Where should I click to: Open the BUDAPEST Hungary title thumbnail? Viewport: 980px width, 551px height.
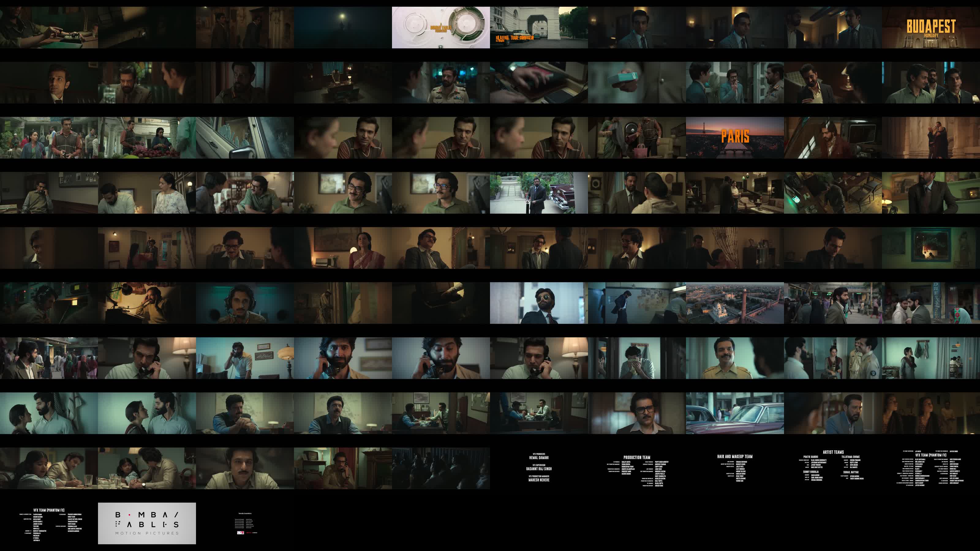click(931, 27)
